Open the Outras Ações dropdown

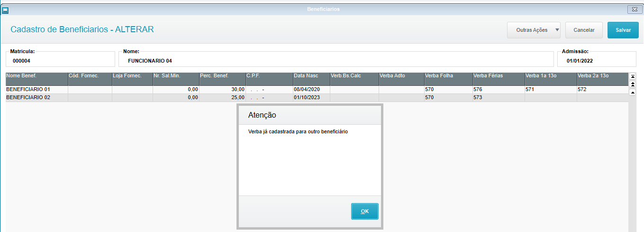(x=534, y=30)
